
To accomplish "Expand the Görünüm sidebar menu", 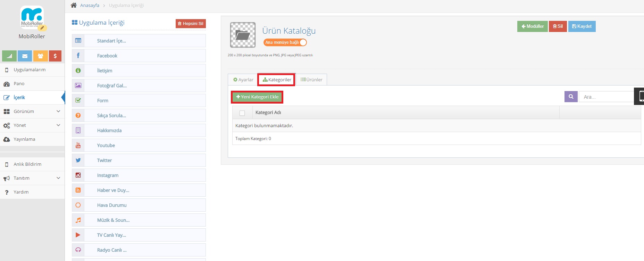I will 32,111.
